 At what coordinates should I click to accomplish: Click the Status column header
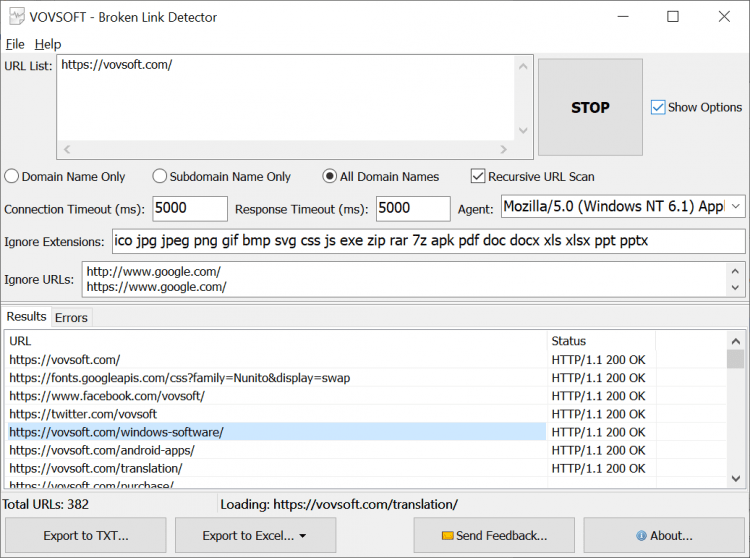coord(601,341)
